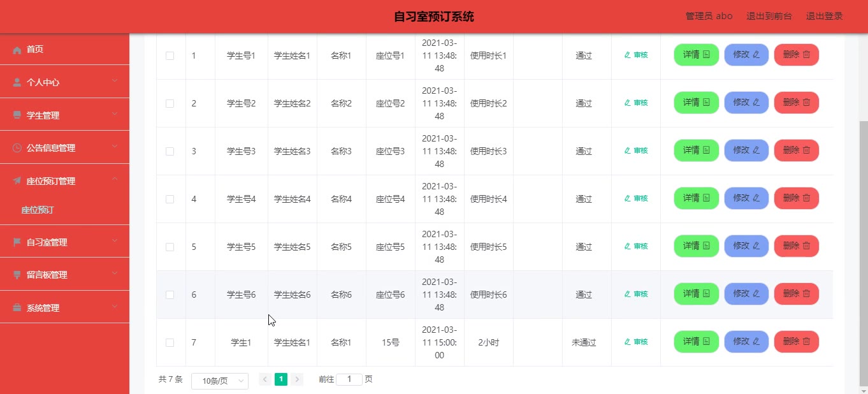This screenshot has width=868, height=394.
Task: Tick the checkbox for row 1
Action: pyautogui.click(x=170, y=55)
